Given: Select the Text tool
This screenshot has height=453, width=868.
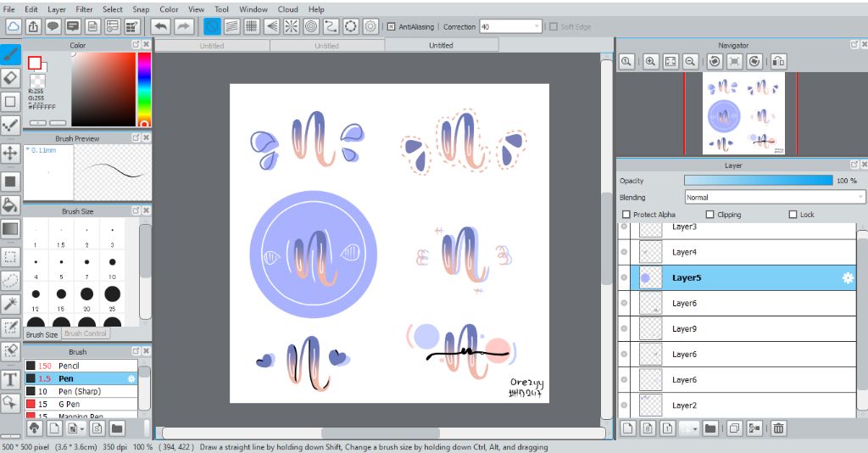Looking at the screenshot, I should [10, 379].
